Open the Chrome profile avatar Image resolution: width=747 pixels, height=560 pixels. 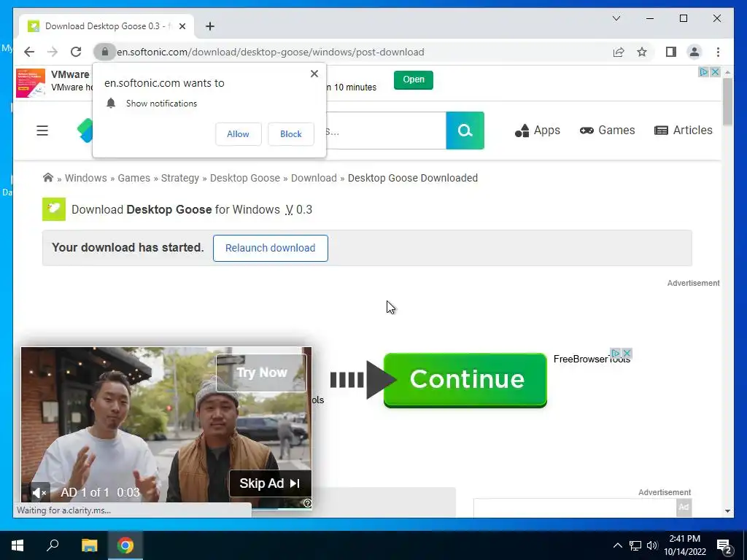pos(694,52)
